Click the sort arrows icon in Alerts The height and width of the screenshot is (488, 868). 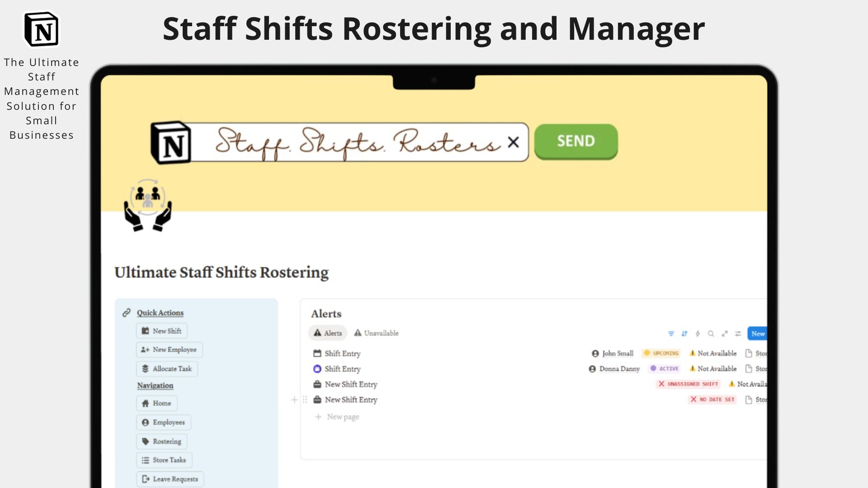[x=685, y=333]
